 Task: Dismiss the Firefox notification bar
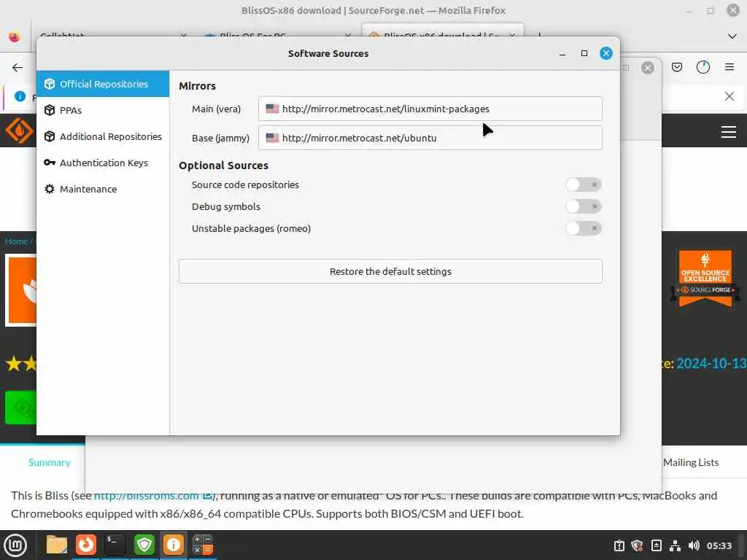pyautogui.click(x=729, y=97)
